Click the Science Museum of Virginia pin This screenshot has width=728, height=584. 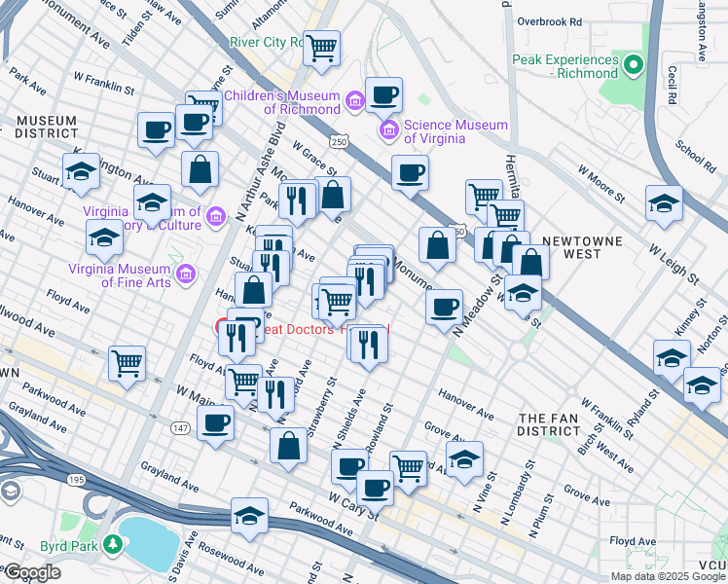(389, 130)
